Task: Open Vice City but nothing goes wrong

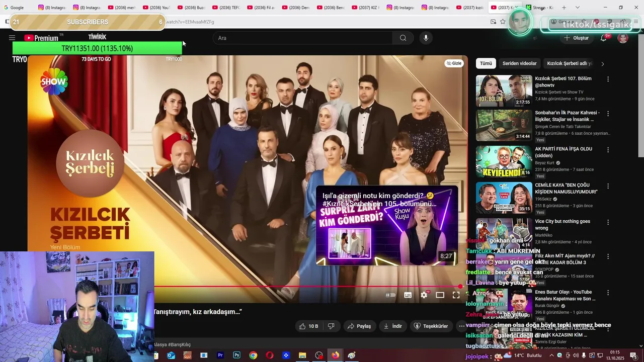Action: click(x=562, y=225)
